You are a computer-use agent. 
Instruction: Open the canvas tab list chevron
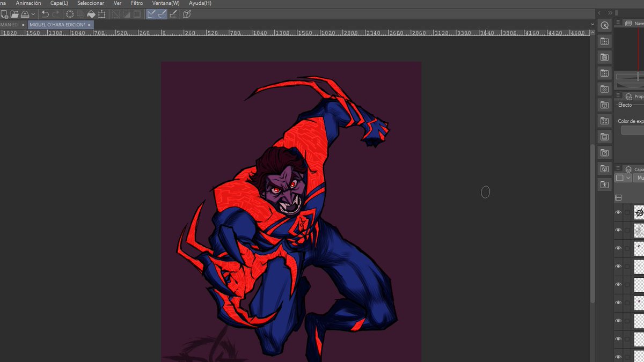tap(592, 24)
